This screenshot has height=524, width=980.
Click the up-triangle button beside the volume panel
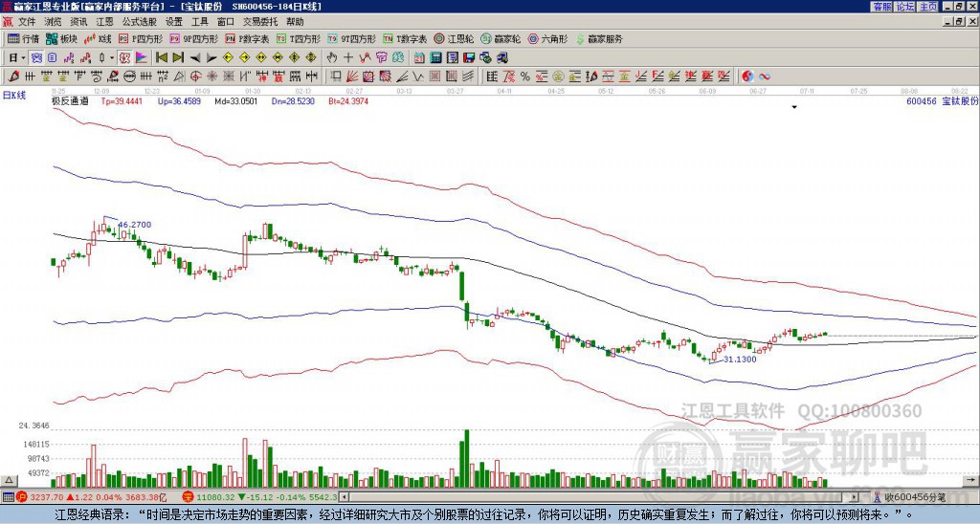click(x=9, y=480)
